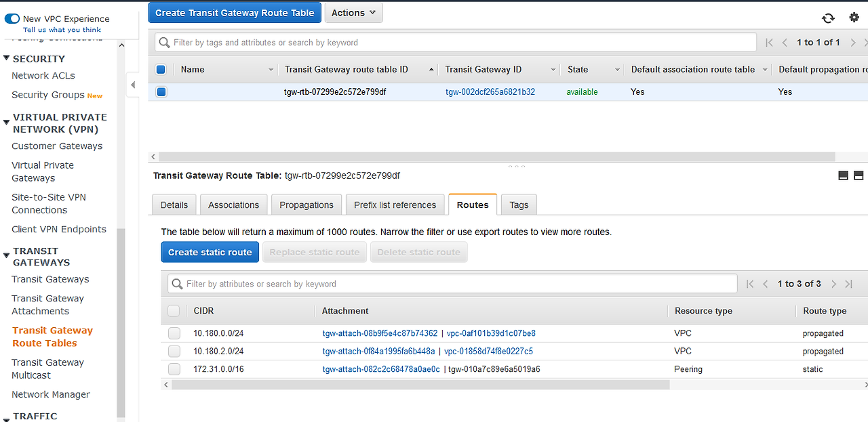Viewport: 868px width, 422px height.
Task: Go to next page of routes pagination
Action: [834, 284]
